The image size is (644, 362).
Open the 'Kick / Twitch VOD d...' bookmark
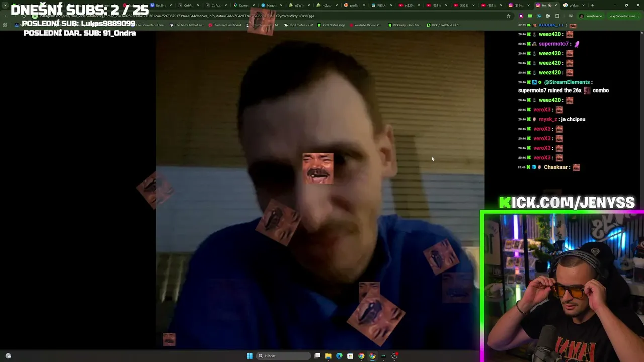pos(443,25)
